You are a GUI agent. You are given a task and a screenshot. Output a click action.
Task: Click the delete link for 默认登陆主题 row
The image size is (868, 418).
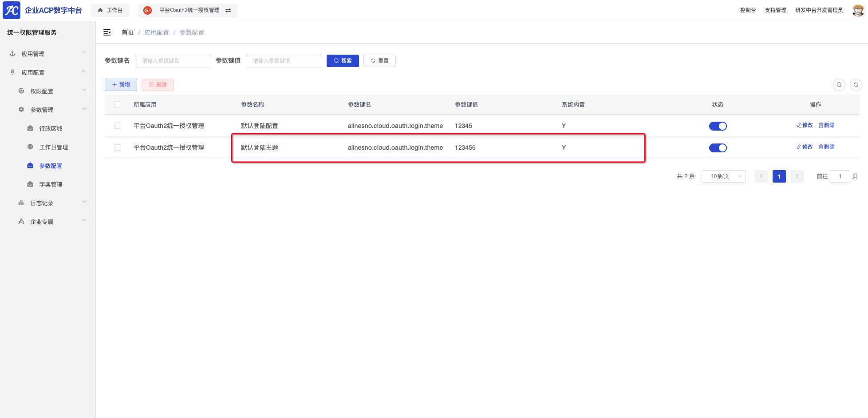tap(826, 147)
